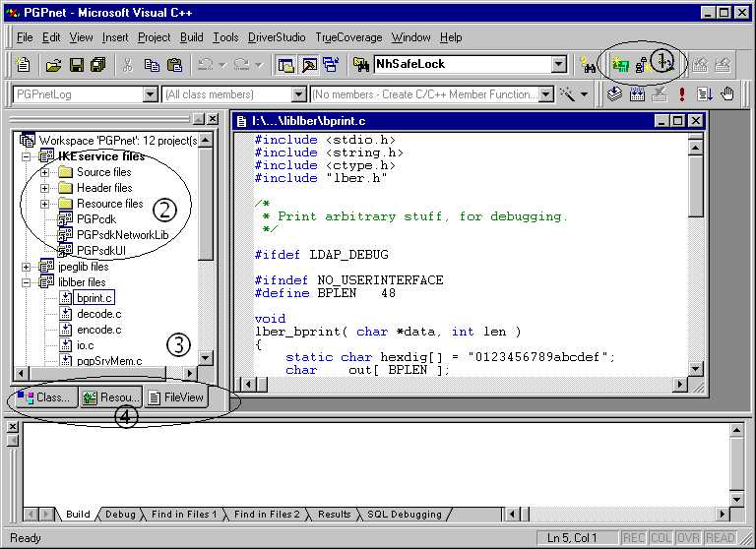This screenshot has width=756, height=549.
Task: Click the Save All stacked floppies icon
Action: [x=98, y=65]
